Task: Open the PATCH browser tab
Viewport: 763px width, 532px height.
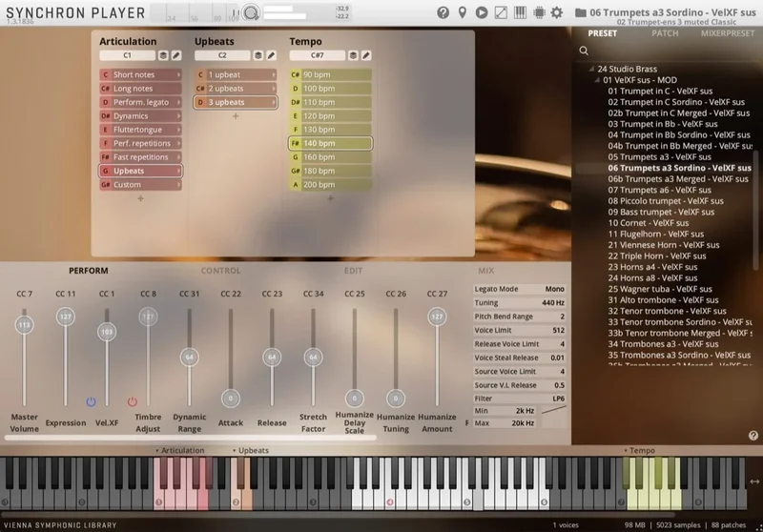Action: pos(665,33)
